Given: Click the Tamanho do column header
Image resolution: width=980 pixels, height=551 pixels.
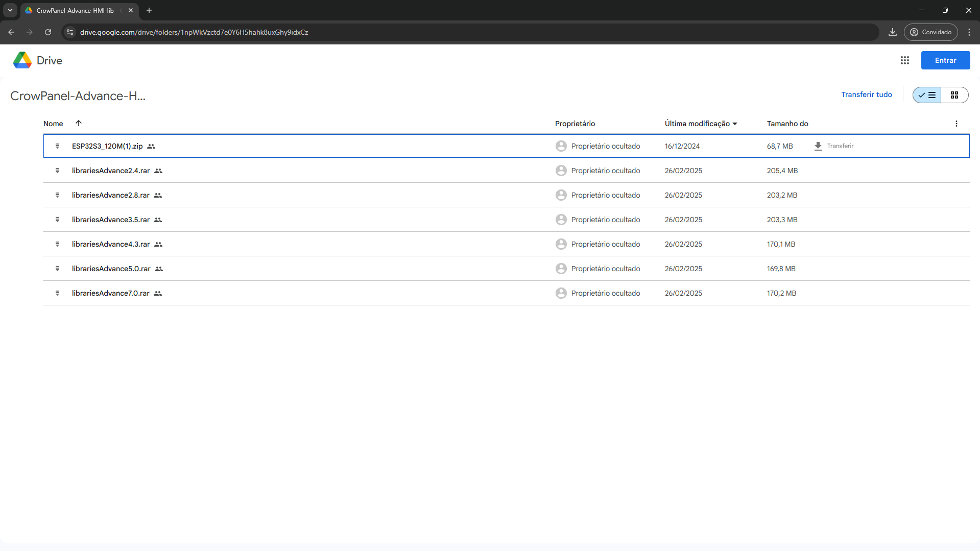Looking at the screenshot, I should coord(787,124).
